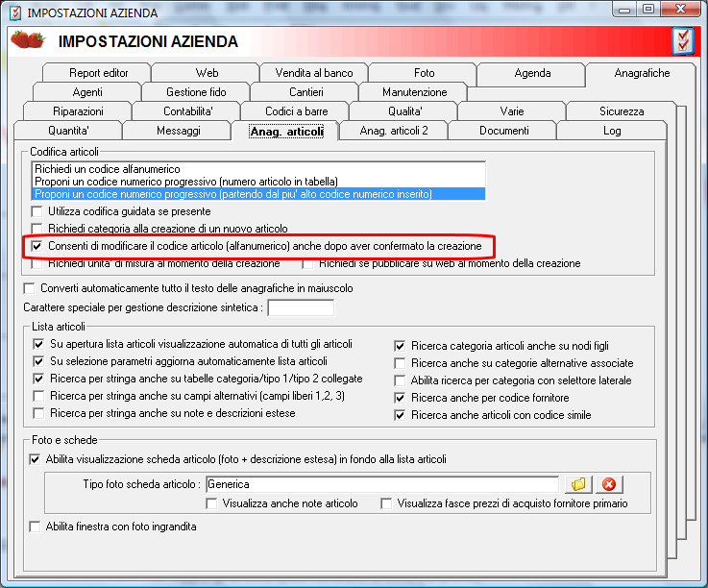708x588 pixels.
Task: Open the Report editor tab
Action: click(x=97, y=73)
